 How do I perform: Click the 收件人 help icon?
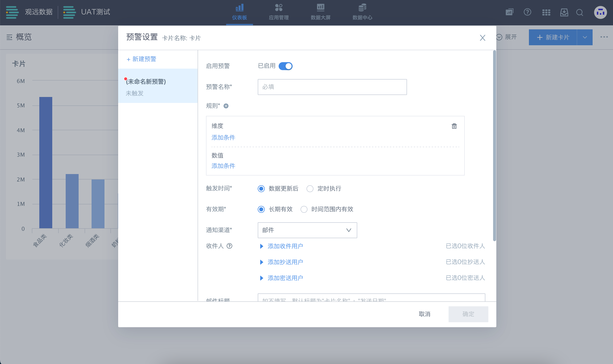point(230,246)
